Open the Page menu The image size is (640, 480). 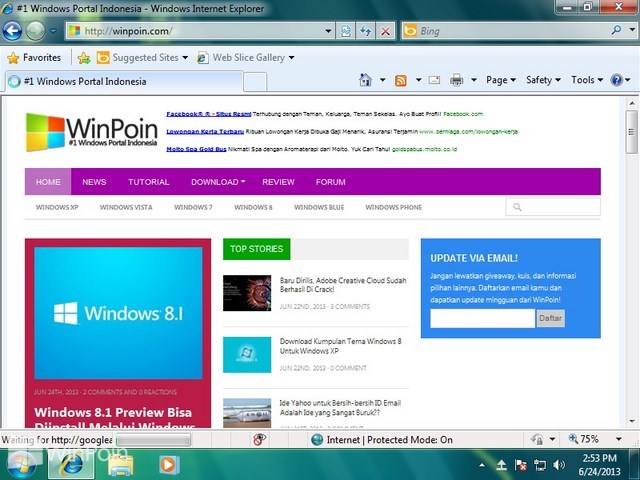pyautogui.click(x=501, y=80)
